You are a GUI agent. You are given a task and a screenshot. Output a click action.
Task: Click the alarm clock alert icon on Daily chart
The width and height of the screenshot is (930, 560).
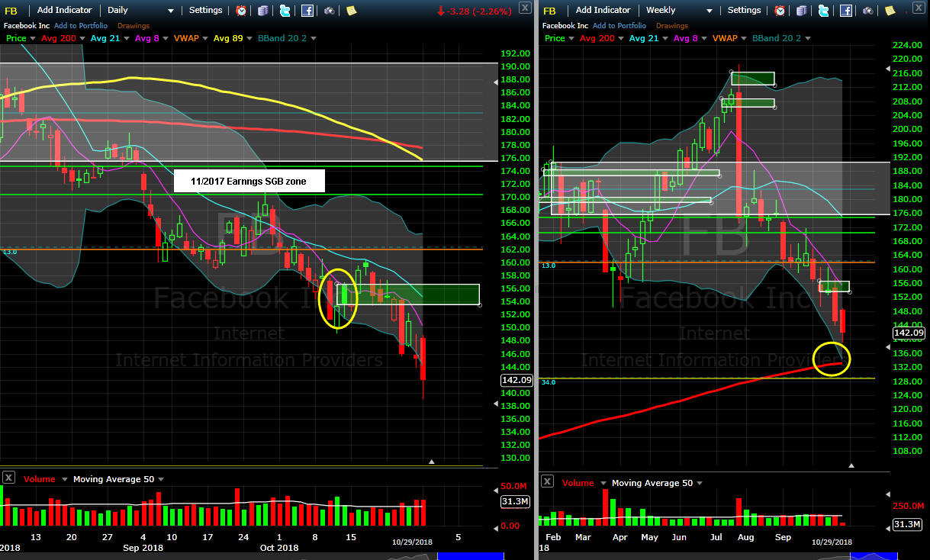pyautogui.click(x=241, y=11)
